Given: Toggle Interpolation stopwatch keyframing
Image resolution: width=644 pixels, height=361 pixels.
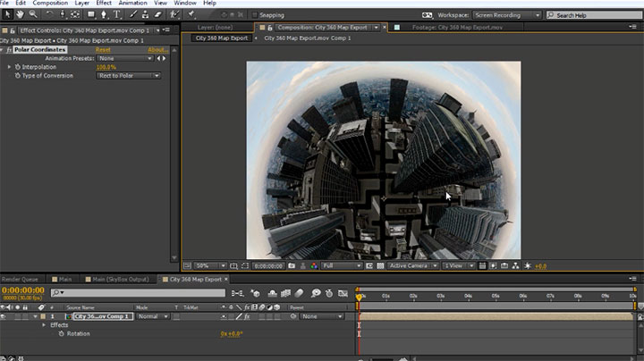Looking at the screenshot, I should [18, 67].
